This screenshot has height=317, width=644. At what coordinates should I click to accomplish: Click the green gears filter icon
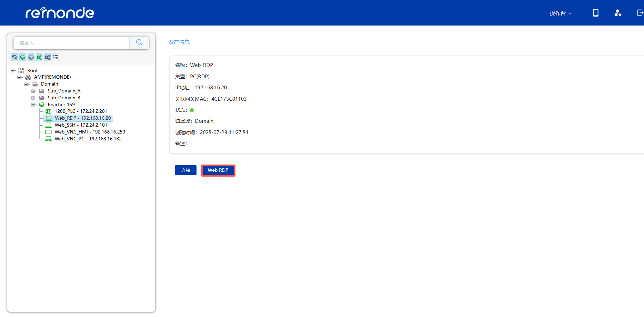tap(39, 57)
